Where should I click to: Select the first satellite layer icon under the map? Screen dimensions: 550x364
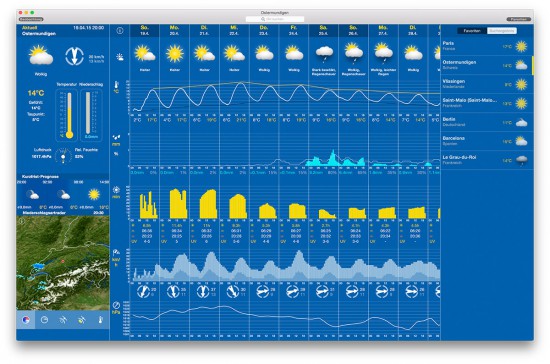click(x=63, y=320)
